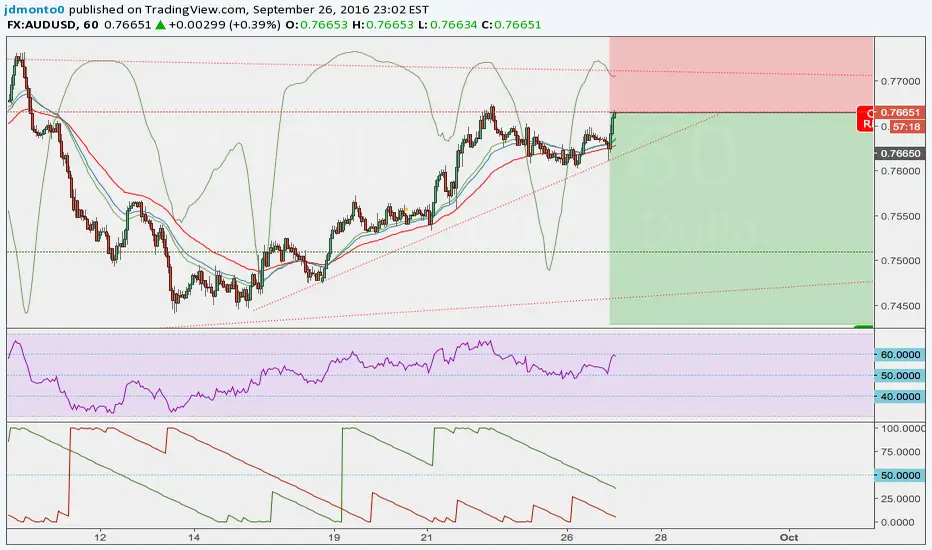Click the 26 date label on time axis

pyautogui.click(x=567, y=538)
